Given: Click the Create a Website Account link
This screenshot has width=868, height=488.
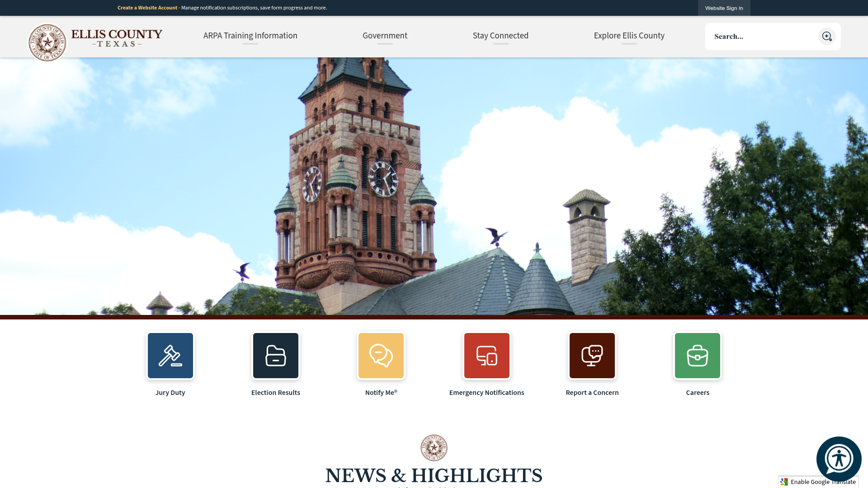Looking at the screenshot, I should (147, 8).
